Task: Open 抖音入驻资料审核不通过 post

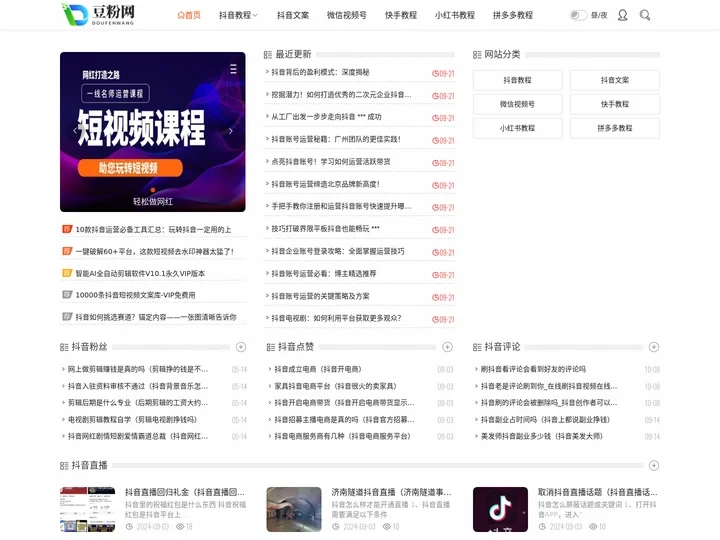Action: click(x=138, y=386)
